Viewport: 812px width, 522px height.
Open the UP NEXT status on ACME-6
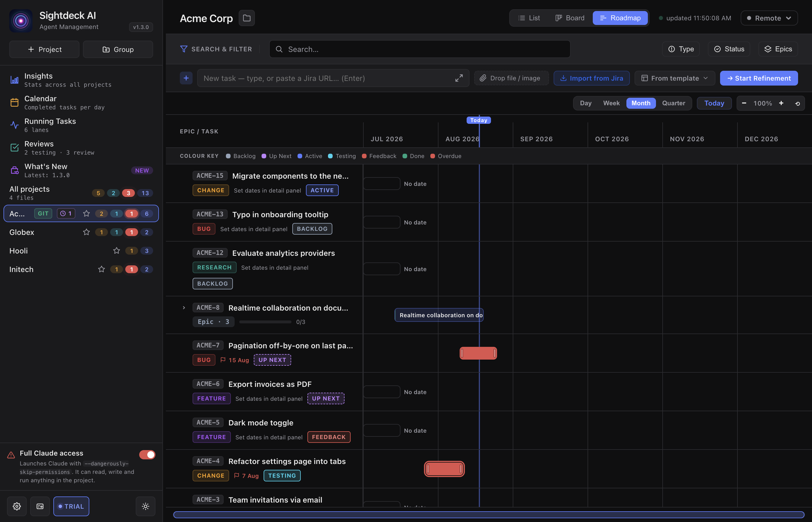coord(326,399)
